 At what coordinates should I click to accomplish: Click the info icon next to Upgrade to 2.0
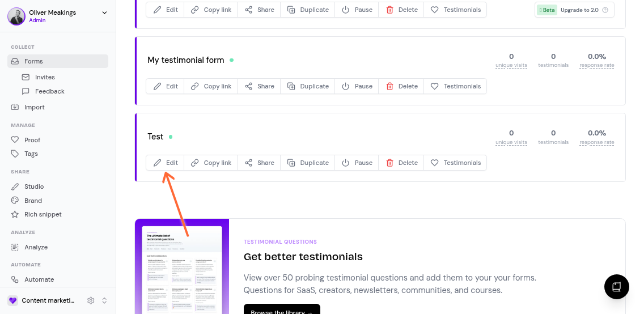pyautogui.click(x=605, y=10)
